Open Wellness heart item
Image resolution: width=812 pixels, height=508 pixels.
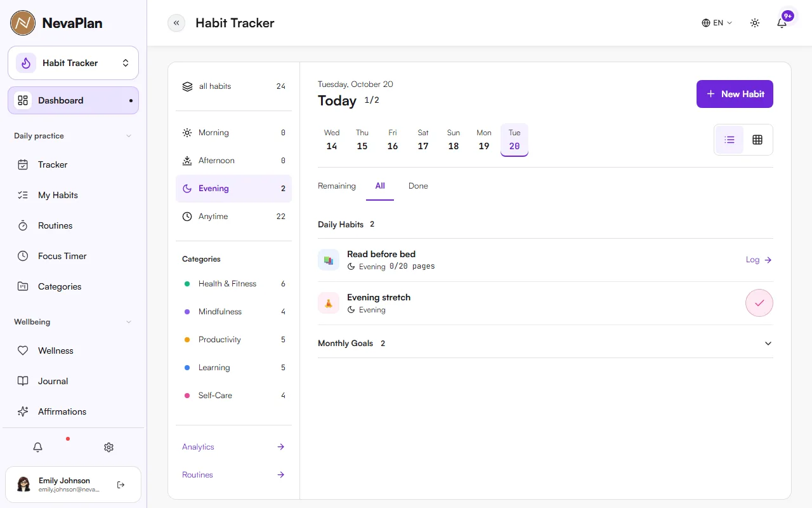73,351
